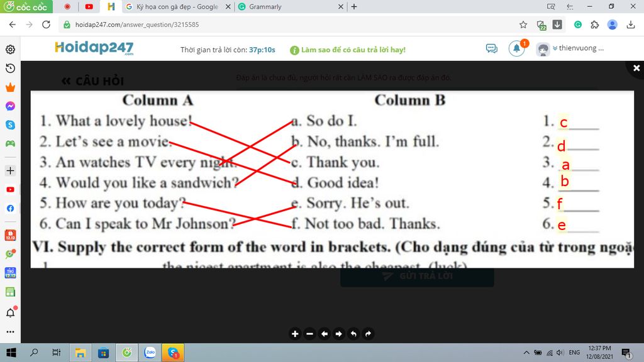Open Hoidap247 chat messages icon
The height and width of the screenshot is (362, 644).
click(491, 49)
